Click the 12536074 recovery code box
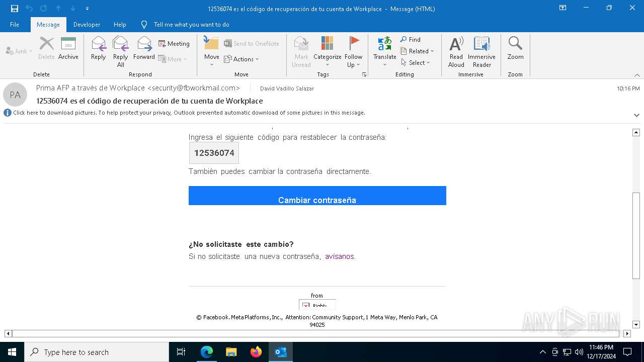Viewport: 644px width, 362px height. coord(214,153)
